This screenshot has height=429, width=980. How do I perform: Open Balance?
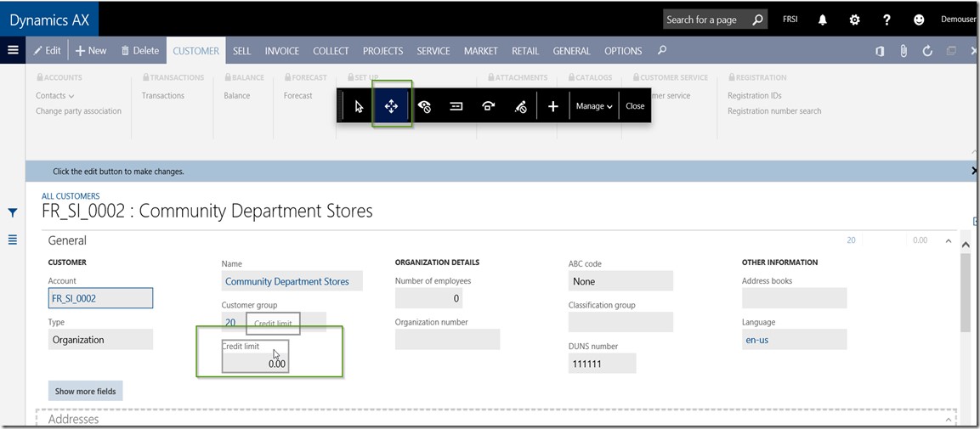[x=237, y=95]
